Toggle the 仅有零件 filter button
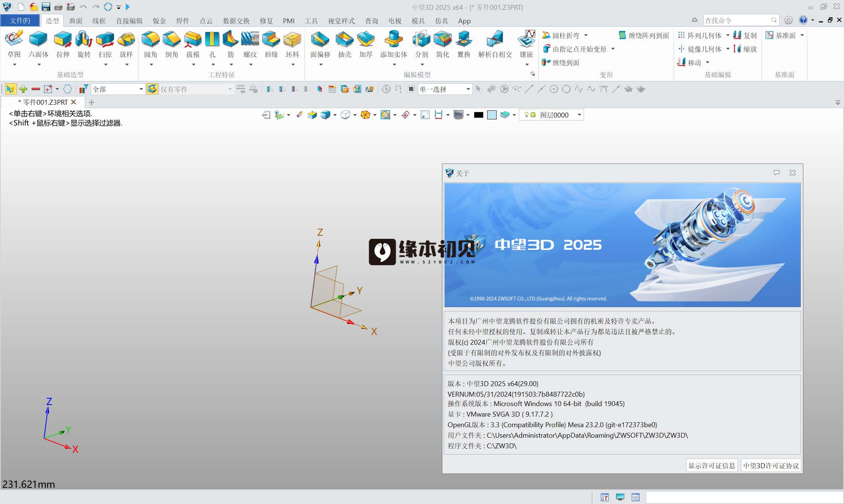The width and height of the screenshot is (844, 504). point(152,89)
